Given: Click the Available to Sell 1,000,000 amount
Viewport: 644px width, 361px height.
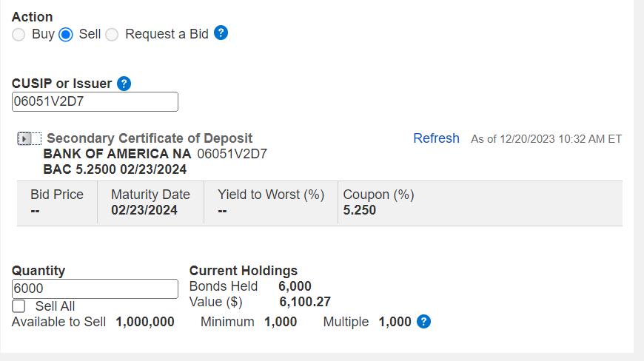Looking at the screenshot, I should coord(145,322).
